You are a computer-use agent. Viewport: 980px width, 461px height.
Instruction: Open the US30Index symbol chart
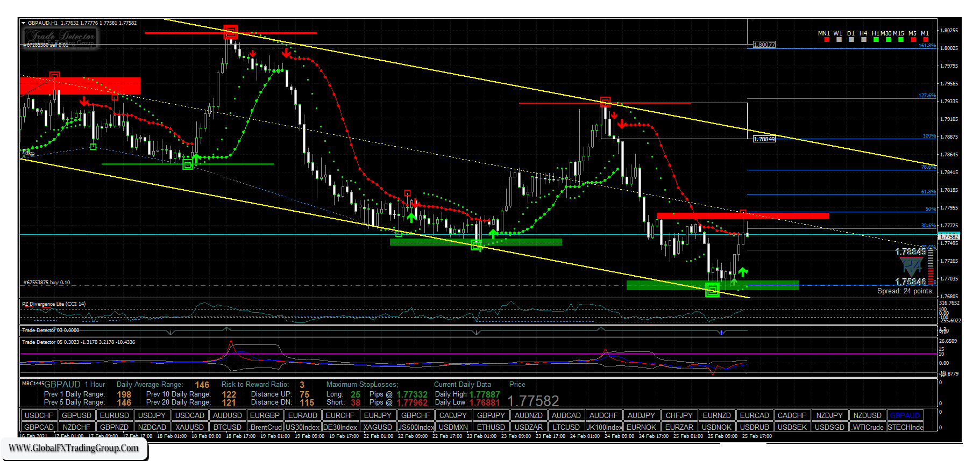[x=302, y=427]
